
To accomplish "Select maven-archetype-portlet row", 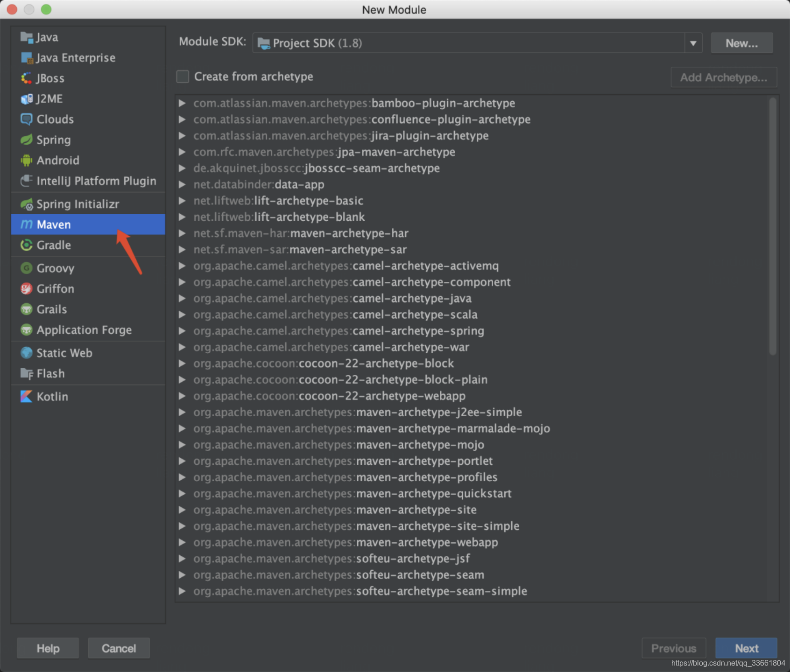I will coord(473,461).
